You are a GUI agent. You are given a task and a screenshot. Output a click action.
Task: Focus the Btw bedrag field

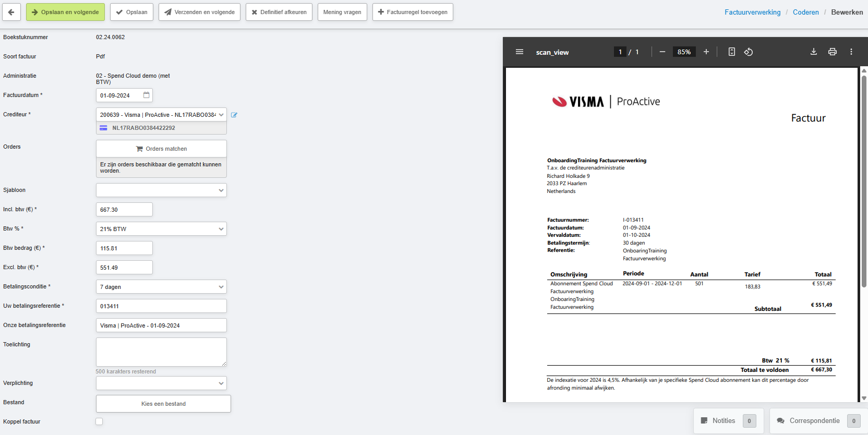point(124,248)
